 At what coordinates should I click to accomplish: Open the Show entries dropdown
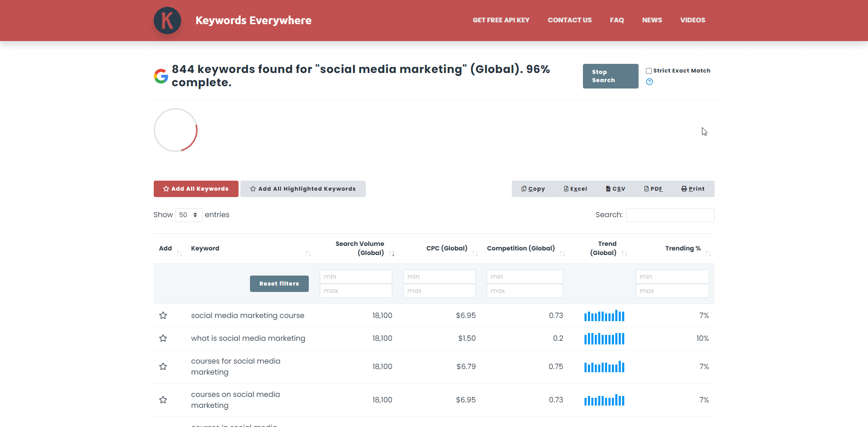coord(189,215)
